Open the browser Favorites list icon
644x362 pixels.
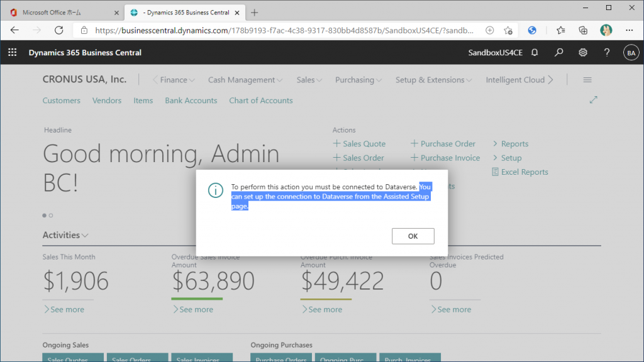[560, 30]
